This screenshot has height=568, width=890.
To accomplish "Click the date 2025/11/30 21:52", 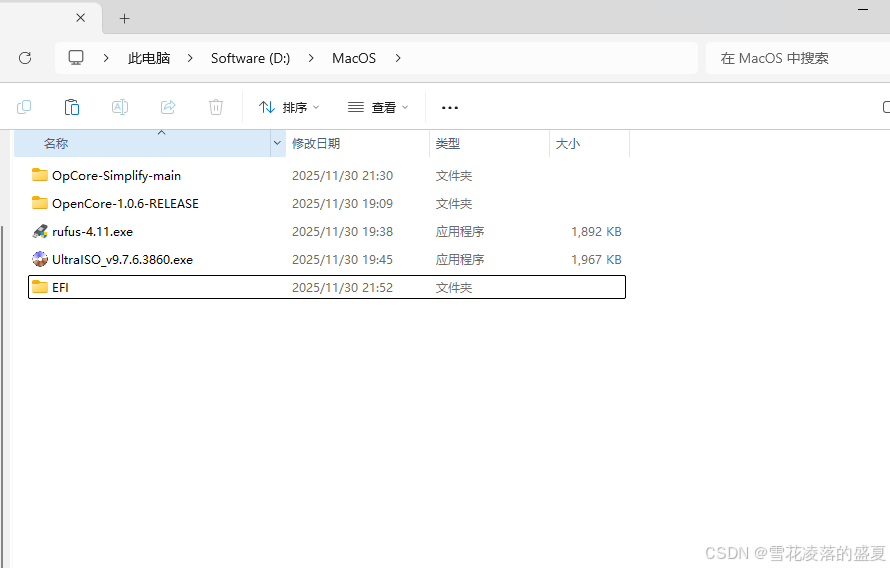I will pyautogui.click(x=342, y=288).
